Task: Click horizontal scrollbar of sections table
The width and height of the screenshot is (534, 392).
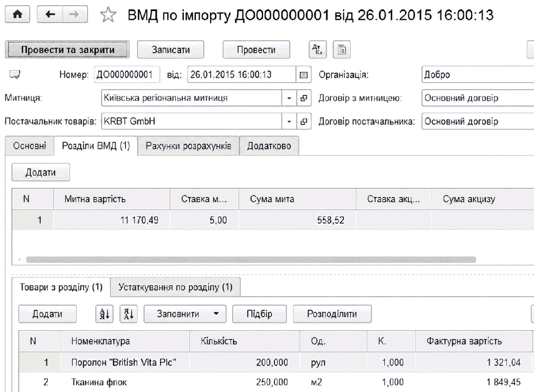Action: [x=251, y=260]
